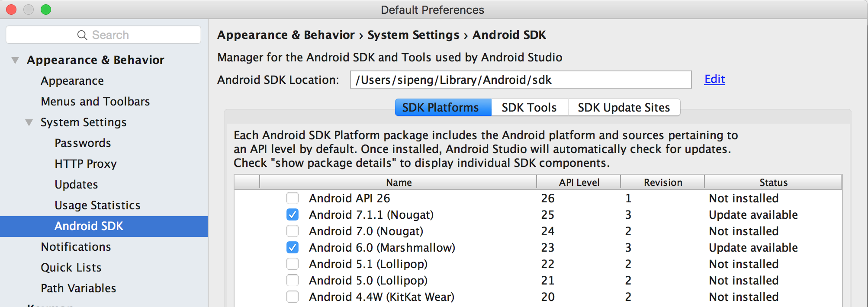This screenshot has height=307, width=868.
Task: Check the Android 5.0 (Lollipop) checkbox
Action: pos(293,281)
